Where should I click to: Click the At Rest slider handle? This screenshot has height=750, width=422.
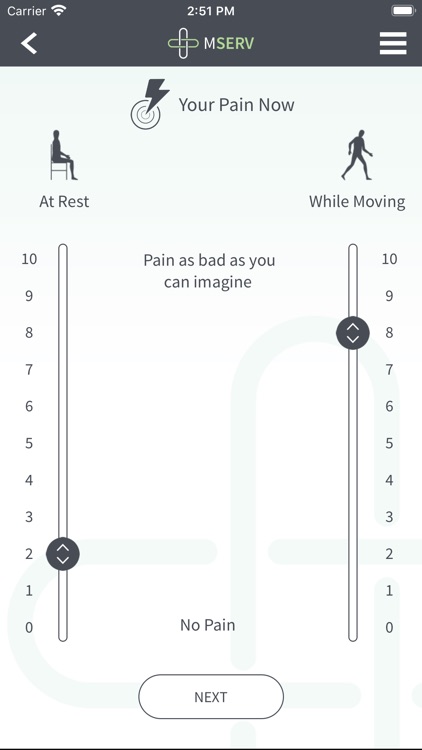[63, 554]
